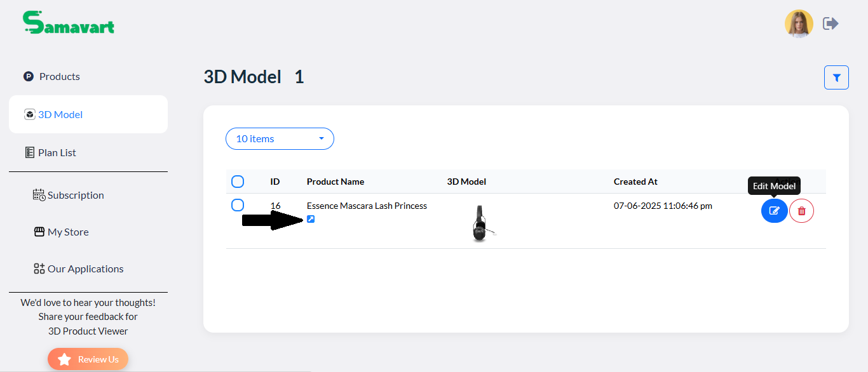The height and width of the screenshot is (372, 868).
Task: Expand the 10 items per page dropdown
Action: tap(280, 138)
